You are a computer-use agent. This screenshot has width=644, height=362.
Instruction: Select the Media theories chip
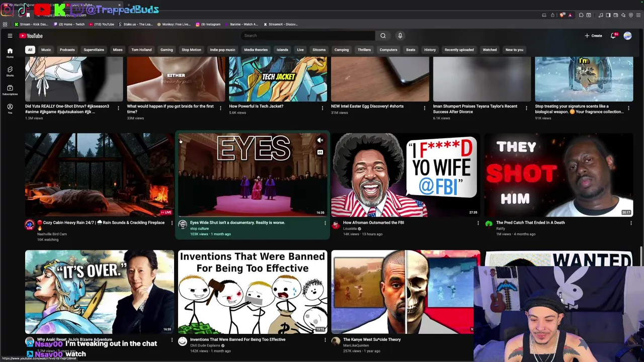[256, 50]
